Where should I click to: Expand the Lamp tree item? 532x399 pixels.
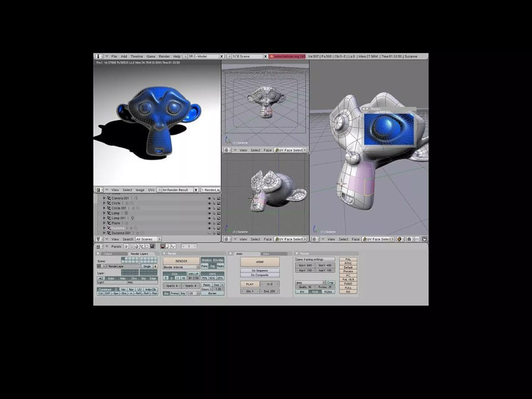[x=104, y=213]
